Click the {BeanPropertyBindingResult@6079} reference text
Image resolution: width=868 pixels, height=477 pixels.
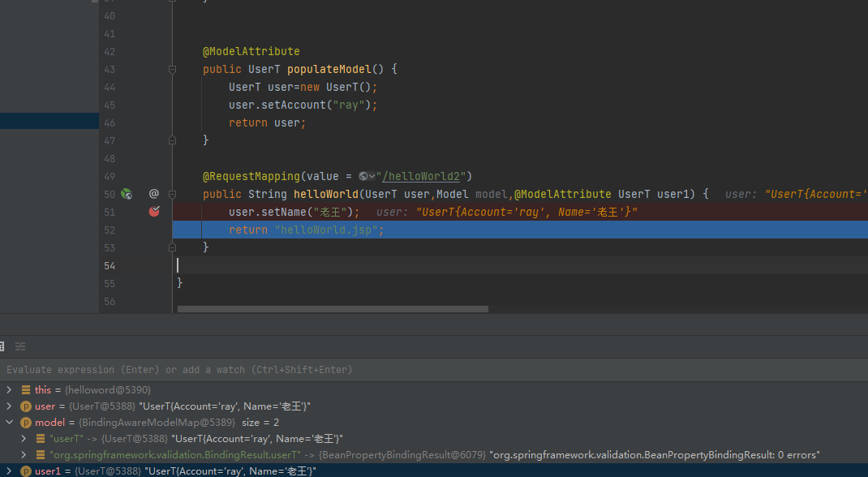click(402, 455)
